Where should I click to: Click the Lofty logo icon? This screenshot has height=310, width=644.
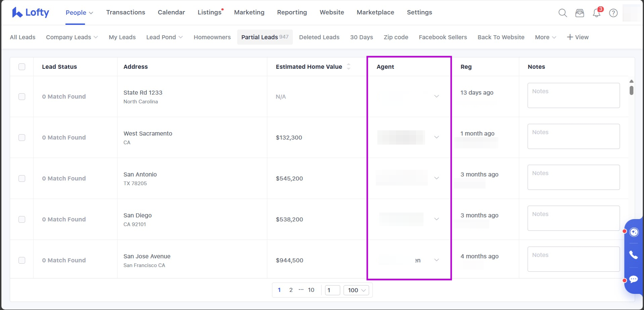point(17,12)
